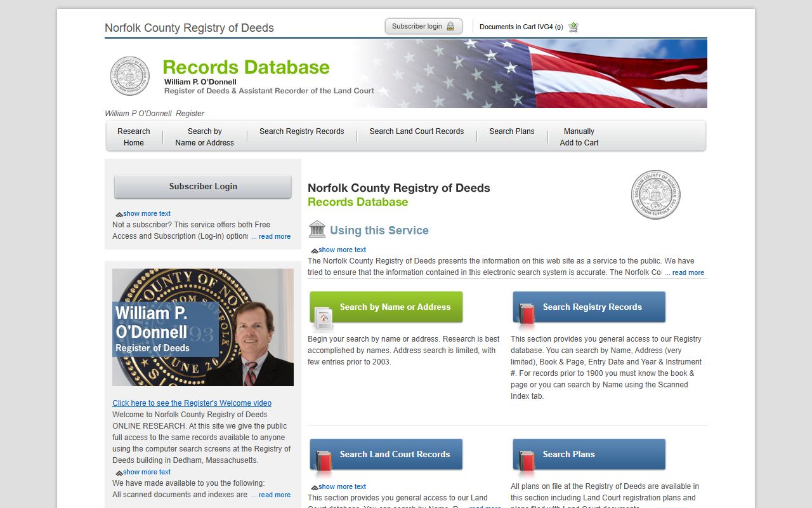Click the Documents in Cart IVG4 (0) link
The width and height of the screenshot is (812, 508).
pos(521,27)
